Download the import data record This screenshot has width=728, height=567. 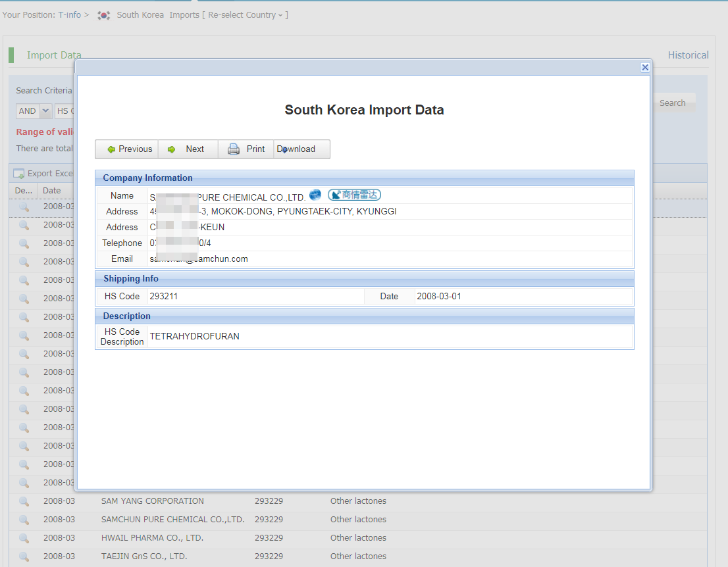coord(300,149)
